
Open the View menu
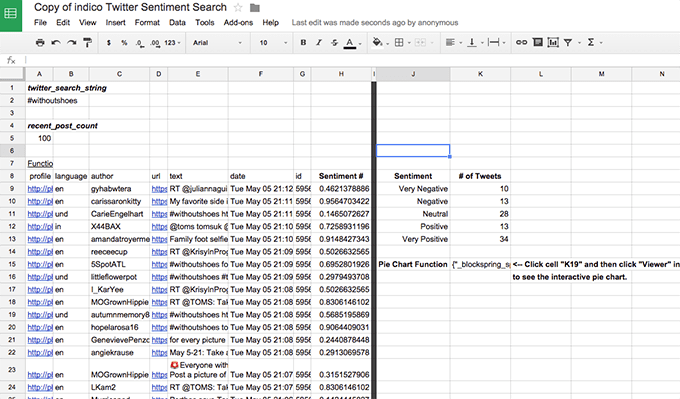tap(88, 23)
